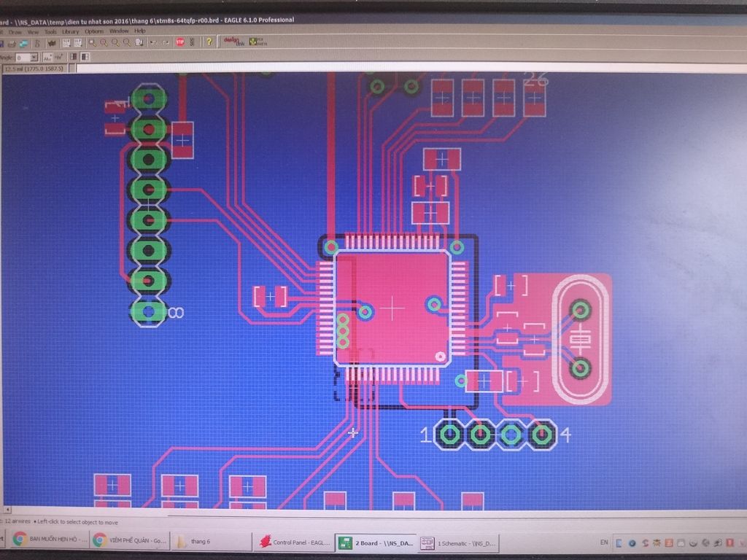This screenshot has width=747, height=560.
Task: Click the zoom in magnifier icon
Action: pyautogui.click(x=104, y=43)
